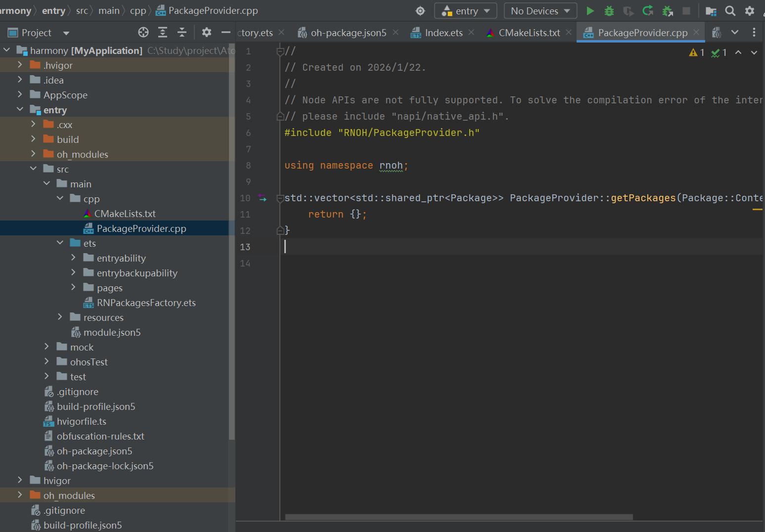Open Project panel gear options

pos(207,33)
